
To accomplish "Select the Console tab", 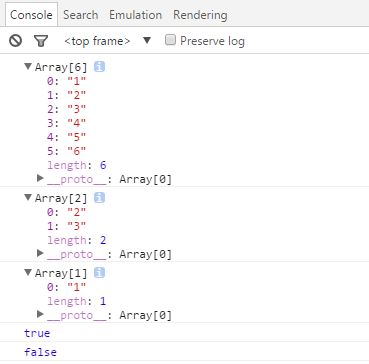I will (31, 15).
